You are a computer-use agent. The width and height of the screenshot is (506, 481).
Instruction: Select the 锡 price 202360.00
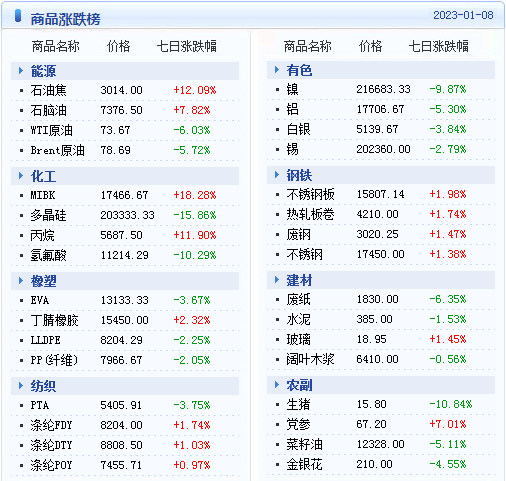383,149
